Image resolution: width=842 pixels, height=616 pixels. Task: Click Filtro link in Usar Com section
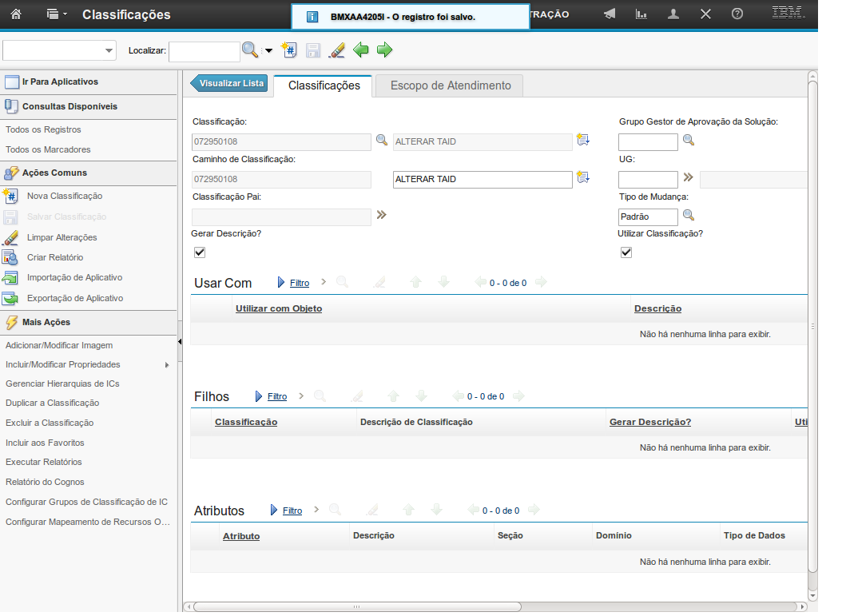click(300, 283)
